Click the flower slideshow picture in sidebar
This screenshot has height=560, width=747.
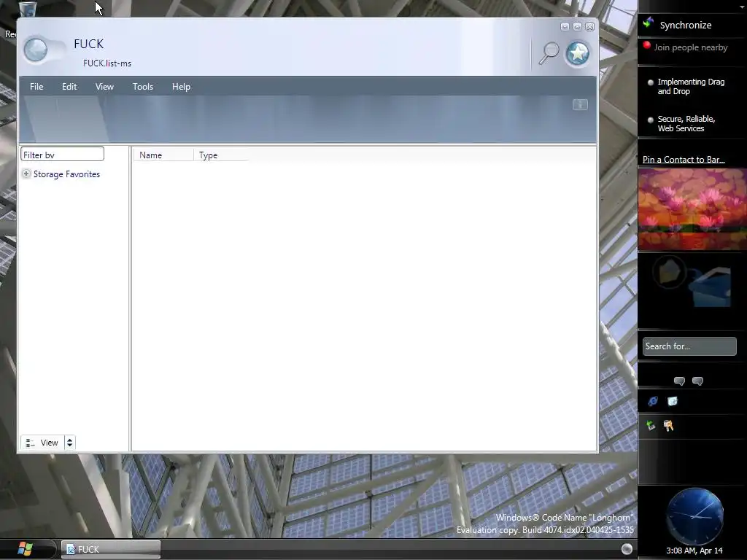[x=692, y=209]
